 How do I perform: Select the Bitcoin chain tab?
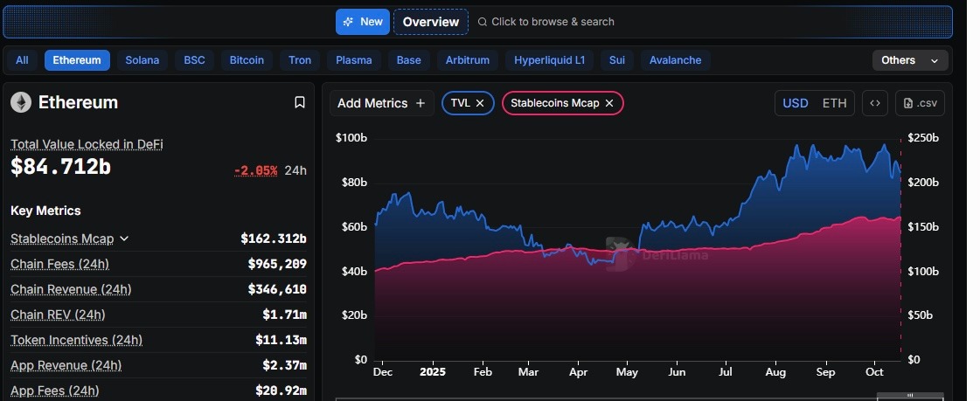click(x=247, y=60)
